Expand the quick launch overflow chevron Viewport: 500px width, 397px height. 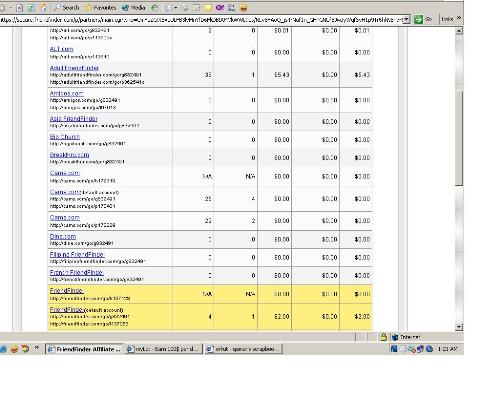coord(37,348)
